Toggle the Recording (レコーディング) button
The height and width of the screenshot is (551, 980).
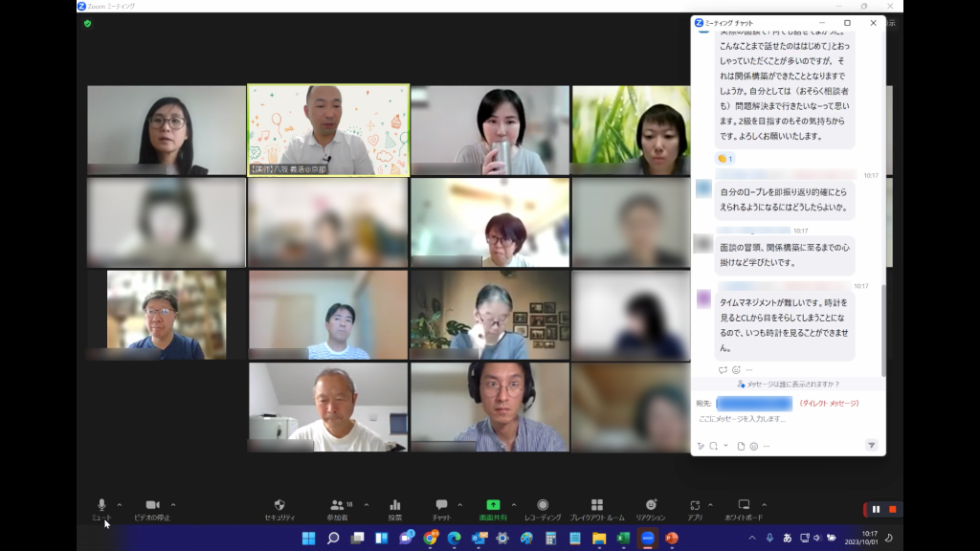pos(543,508)
